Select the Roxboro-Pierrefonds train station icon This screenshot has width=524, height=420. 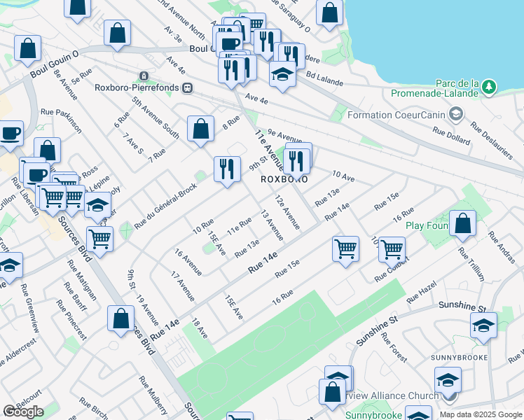pyautogui.click(x=188, y=88)
